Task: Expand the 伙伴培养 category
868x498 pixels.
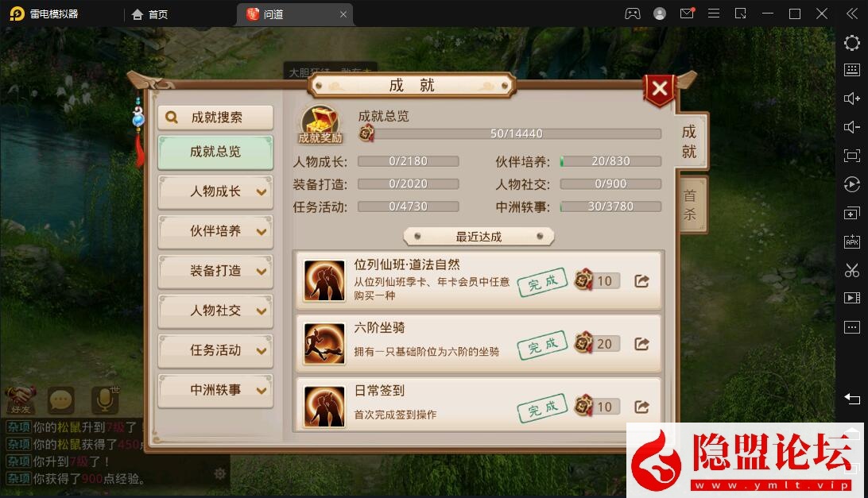Action: pos(215,231)
